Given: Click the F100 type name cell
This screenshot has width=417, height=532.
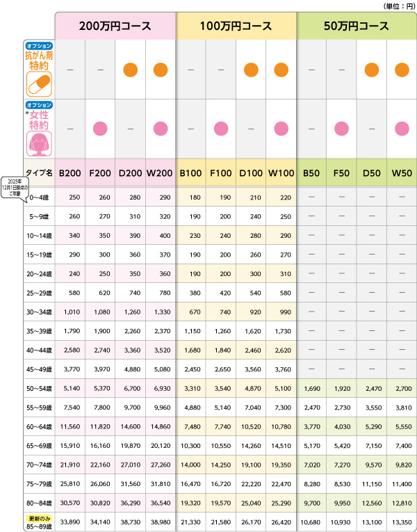Looking at the screenshot, I should pos(221,172).
